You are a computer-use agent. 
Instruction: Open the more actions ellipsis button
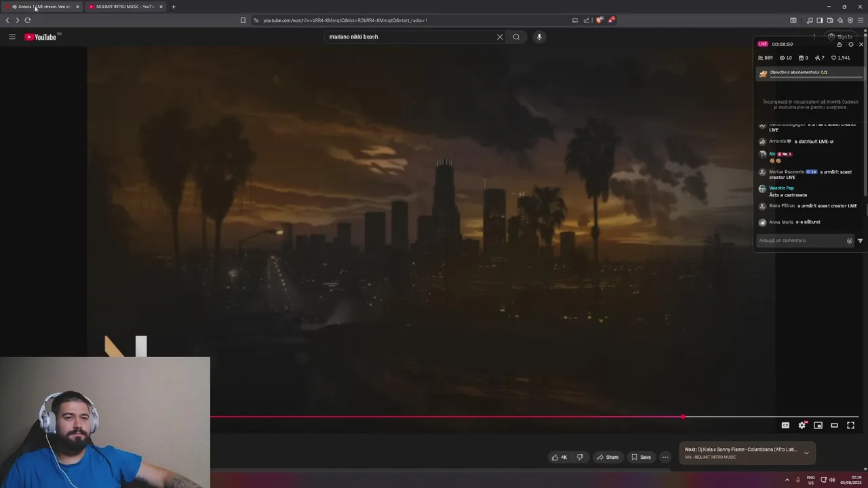(x=665, y=457)
